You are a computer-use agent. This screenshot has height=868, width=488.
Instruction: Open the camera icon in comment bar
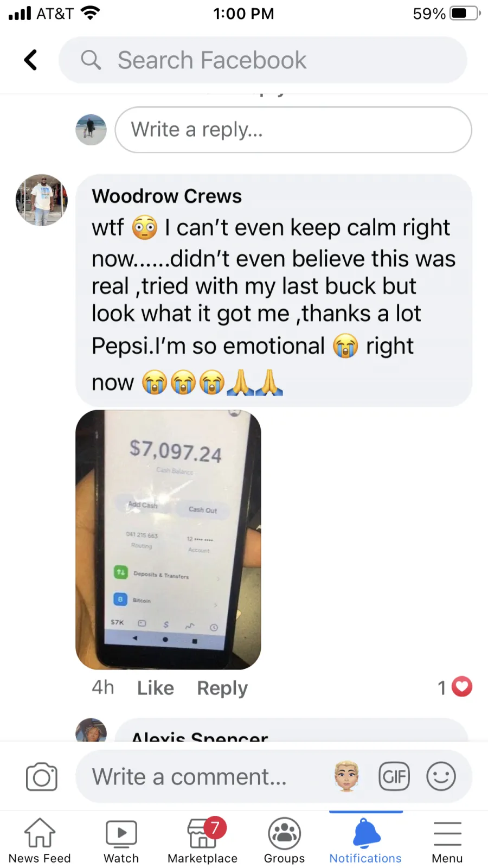pyautogui.click(x=42, y=777)
